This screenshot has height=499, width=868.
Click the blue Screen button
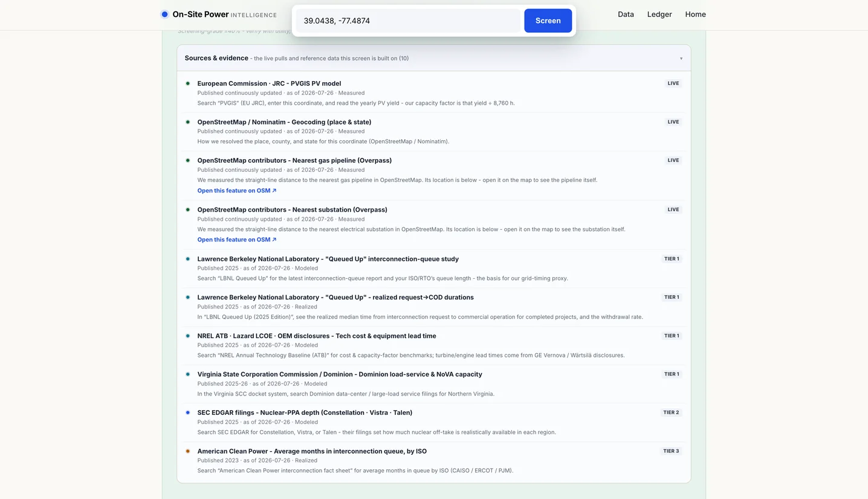pyautogui.click(x=548, y=21)
